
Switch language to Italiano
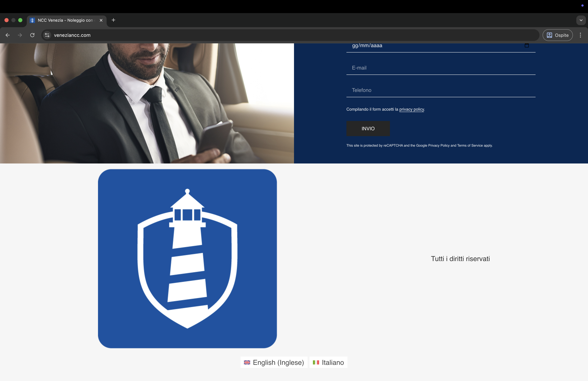(x=328, y=362)
